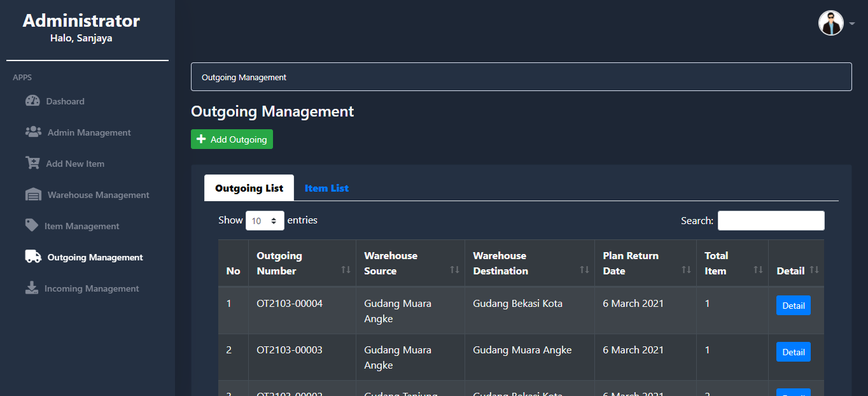868x396 pixels.
Task: Open Detail for OT2103-00003
Action: (793, 352)
